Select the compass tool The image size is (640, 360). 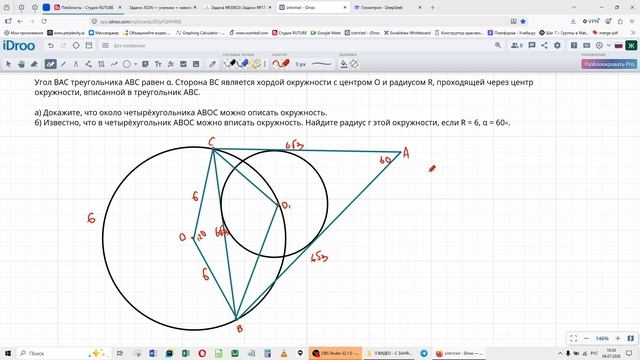tap(76, 64)
